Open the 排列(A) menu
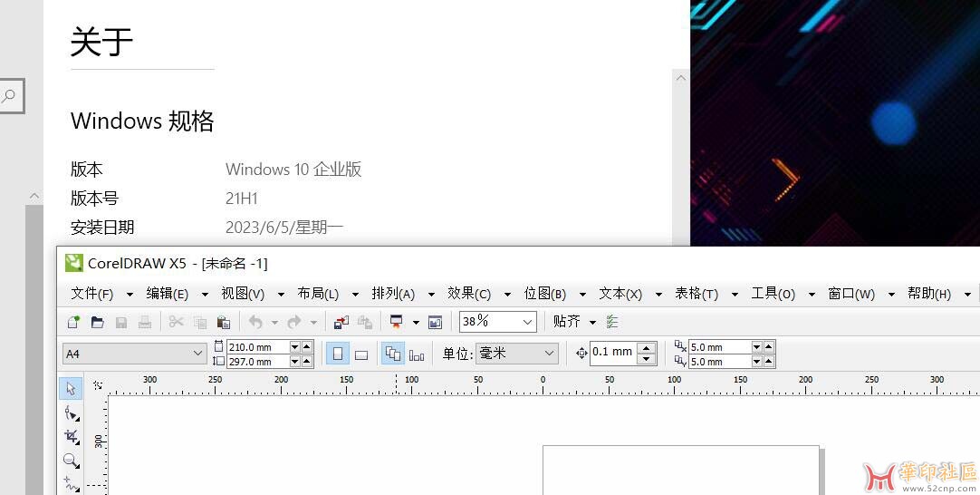Image resolution: width=980 pixels, height=495 pixels. [x=393, y=294]
